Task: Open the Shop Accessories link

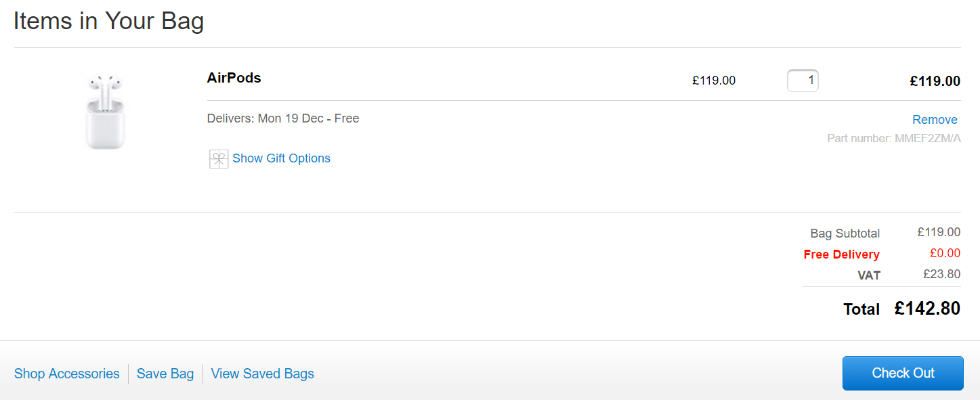Action: [66, 374]
